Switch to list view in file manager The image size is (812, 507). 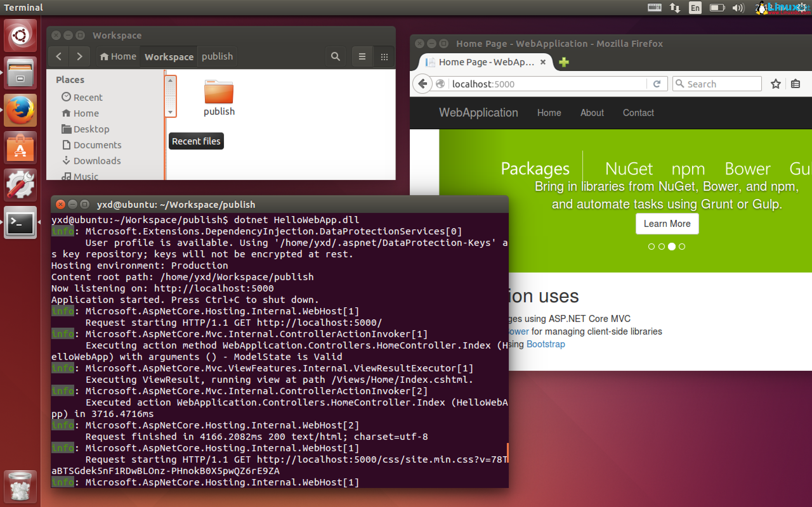point(362,56)
